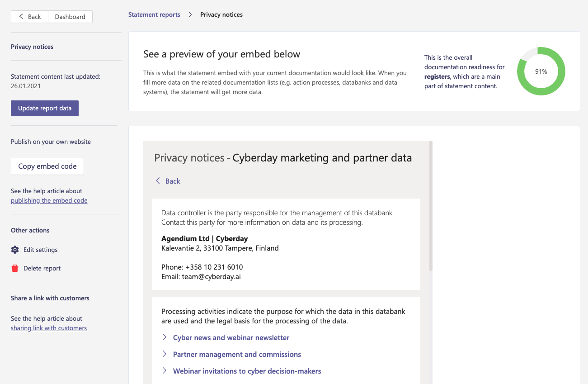
Task: Click Webinar invitations to cyber decision-makers link
Action: [x=247, y=371]
